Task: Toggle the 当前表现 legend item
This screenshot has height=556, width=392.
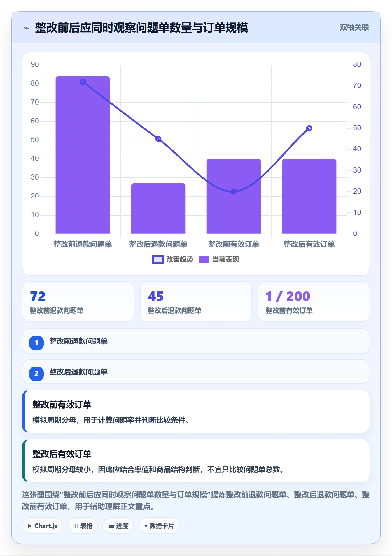Action: point(219,260)
